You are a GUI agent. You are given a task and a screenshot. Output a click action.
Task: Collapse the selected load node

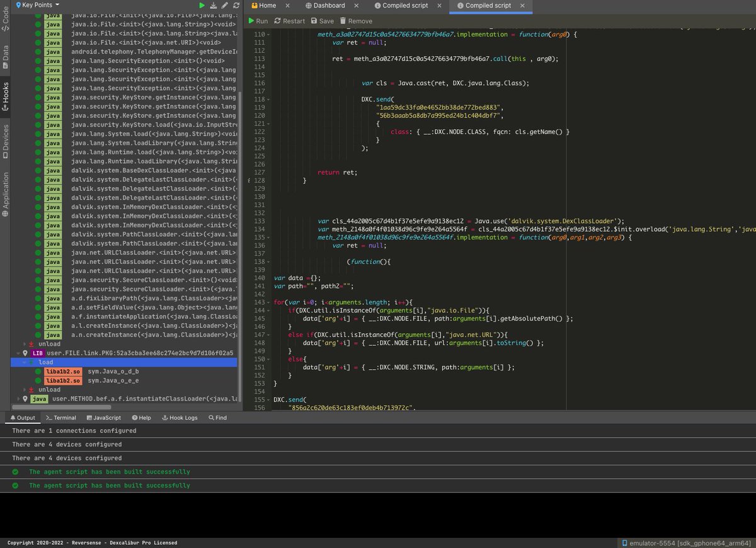pos(25,362)
